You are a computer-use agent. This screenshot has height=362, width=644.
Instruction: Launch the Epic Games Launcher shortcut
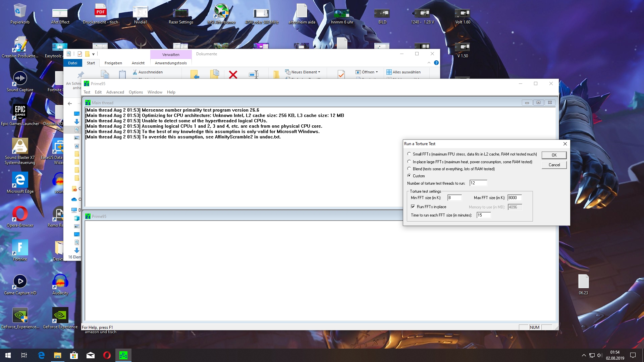pyautogui.click(x=20, y=115)
